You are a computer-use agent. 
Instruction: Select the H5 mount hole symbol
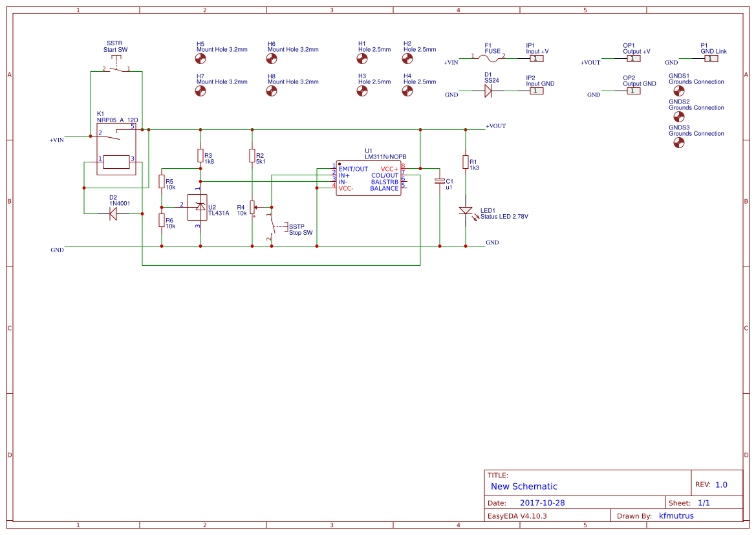200,58
